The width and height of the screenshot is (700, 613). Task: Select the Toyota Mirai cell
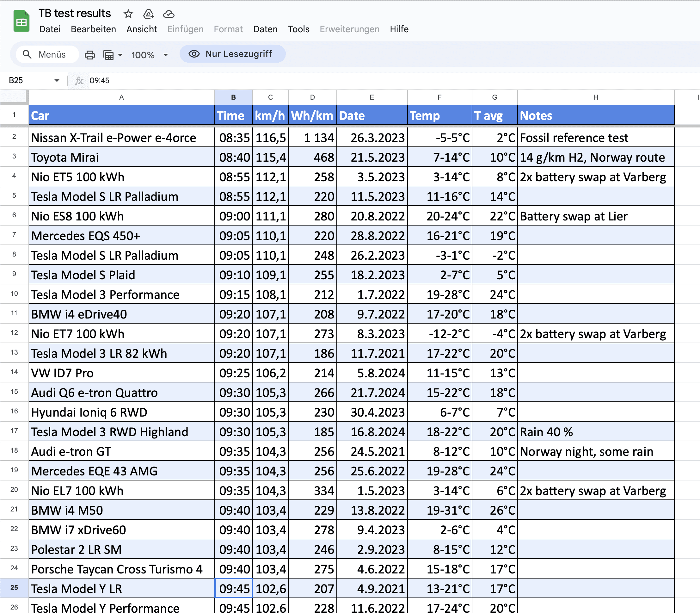pyautogui.click(x=122, y=157)
